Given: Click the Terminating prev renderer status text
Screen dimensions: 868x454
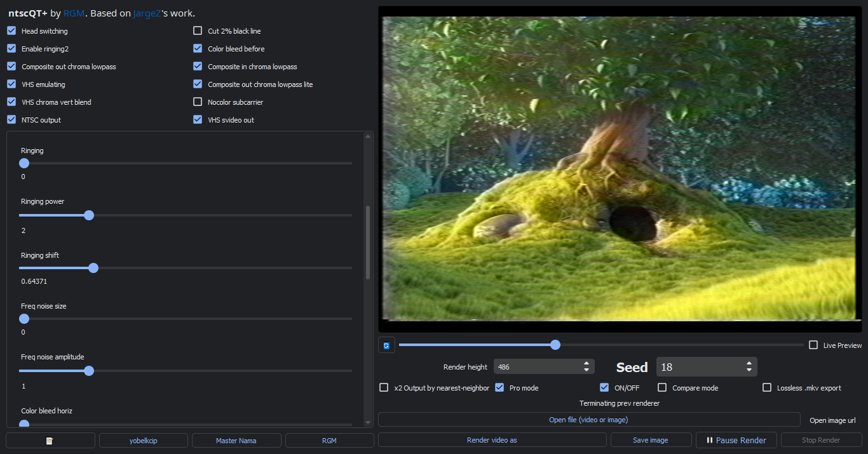Looking at the screenshot, I should coord(620,403).
